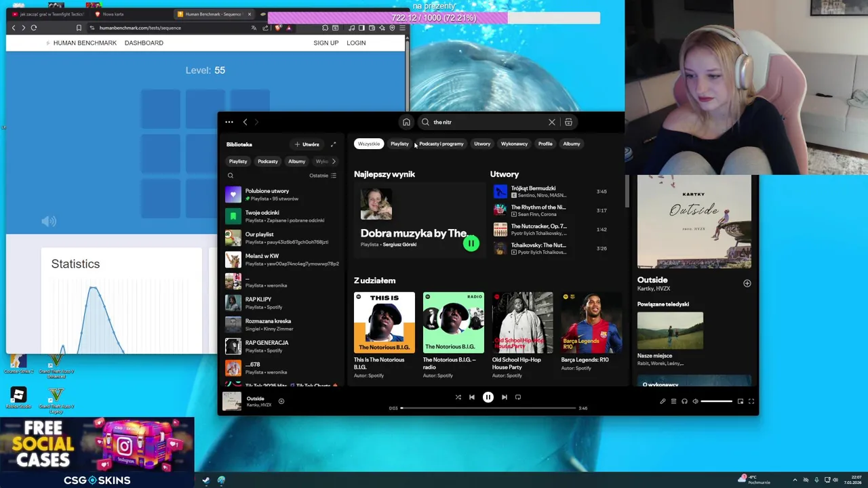Reload the Human Benchmark browser page
868x488 pixels.
click(33, 28)
